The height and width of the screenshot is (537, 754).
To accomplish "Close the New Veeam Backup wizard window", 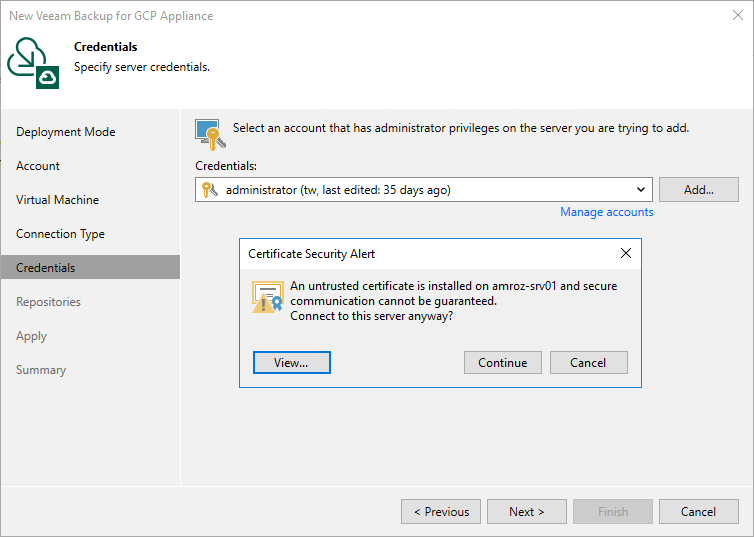I will tap(738, 16).
